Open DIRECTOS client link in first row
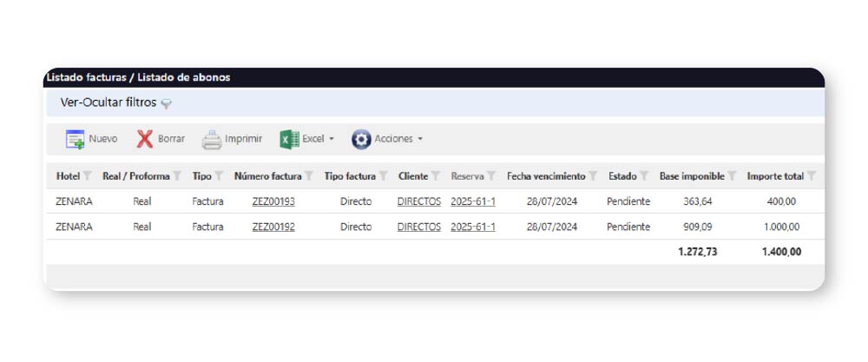868x362 pixels. [x=418, y=201]
